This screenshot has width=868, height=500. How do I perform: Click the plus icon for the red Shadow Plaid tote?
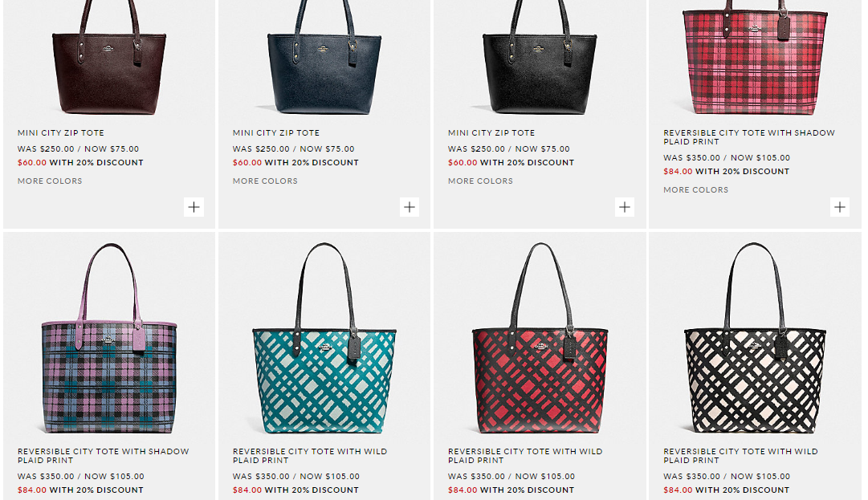(840, 207)
